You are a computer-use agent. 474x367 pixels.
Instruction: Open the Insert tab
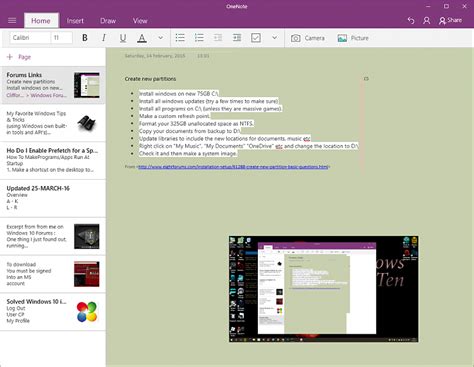(75, 21)
